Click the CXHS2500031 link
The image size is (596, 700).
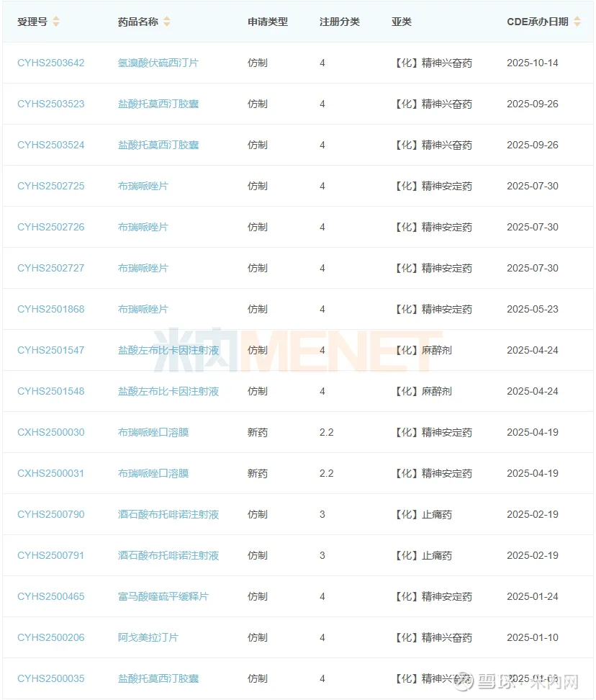(50, 473)
